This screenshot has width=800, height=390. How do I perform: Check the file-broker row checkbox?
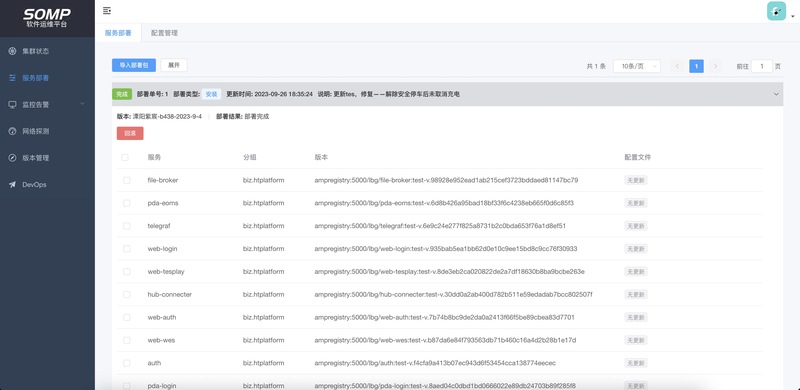pyautogui.click(x=127, y=180)
